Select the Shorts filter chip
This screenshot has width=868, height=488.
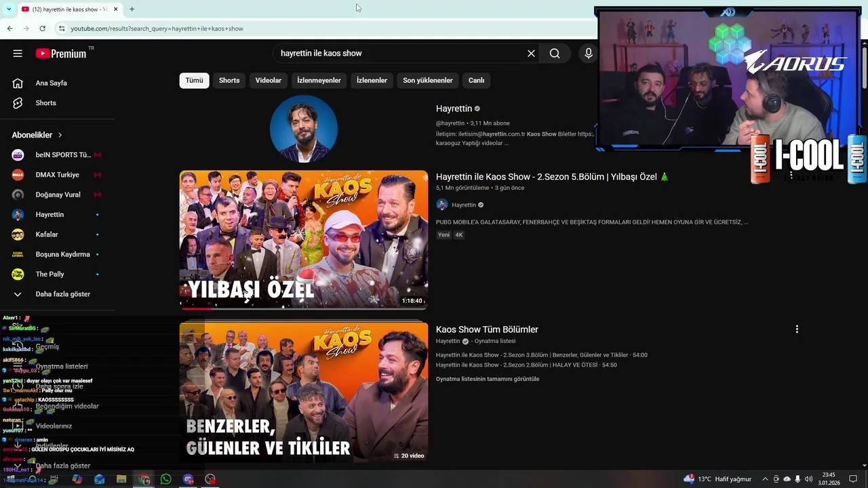tap(229, 80)
